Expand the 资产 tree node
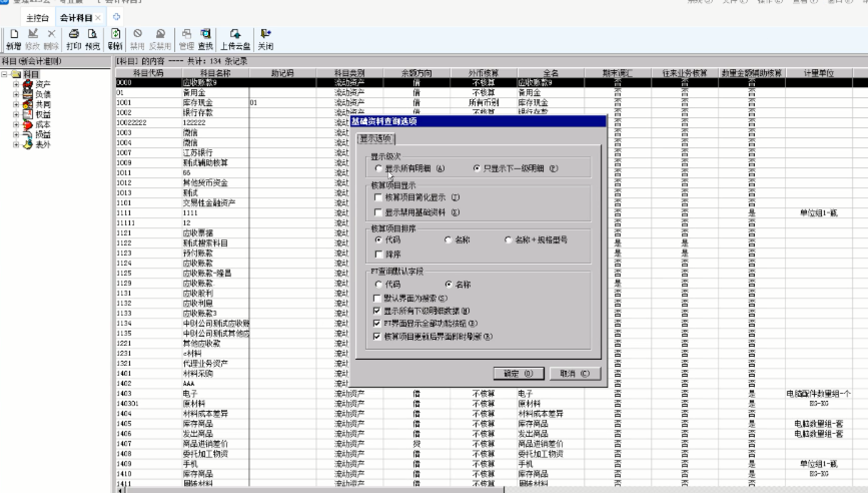This screenshot has height=493, width=868. tap(16, 85)
